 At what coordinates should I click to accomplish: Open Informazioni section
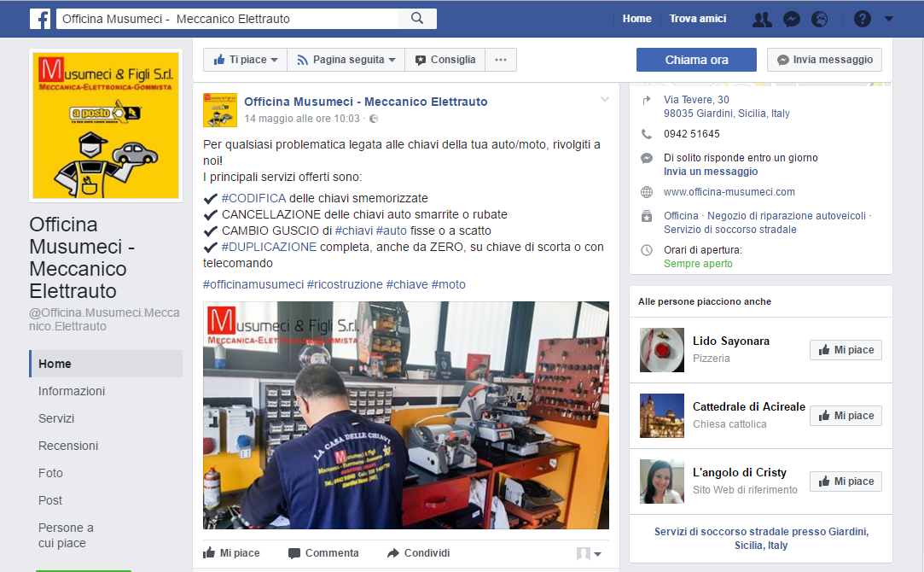click(x=72, y=391)
